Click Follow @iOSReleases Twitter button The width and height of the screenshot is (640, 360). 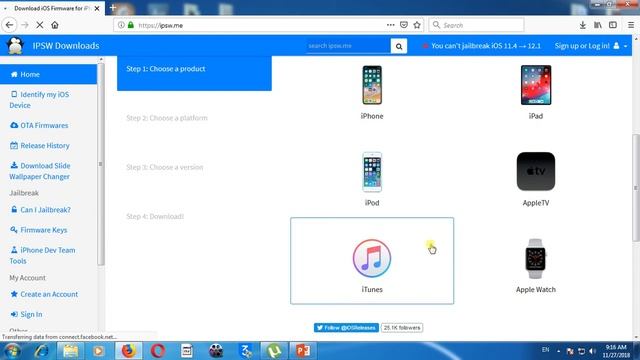(346, 327)
